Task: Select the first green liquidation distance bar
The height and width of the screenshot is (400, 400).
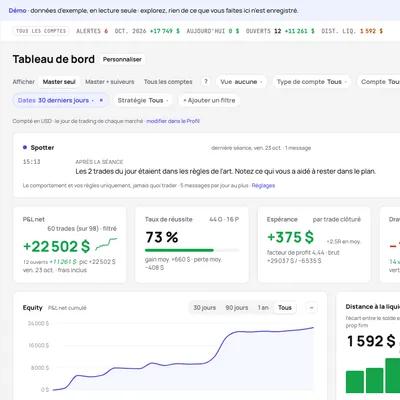Action: click(355, 382)
